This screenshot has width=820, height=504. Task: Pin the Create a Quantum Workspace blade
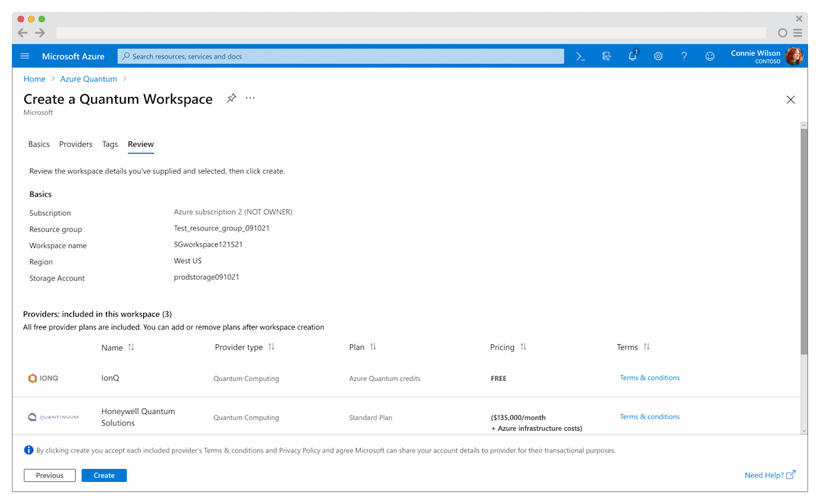coord(231,98)
